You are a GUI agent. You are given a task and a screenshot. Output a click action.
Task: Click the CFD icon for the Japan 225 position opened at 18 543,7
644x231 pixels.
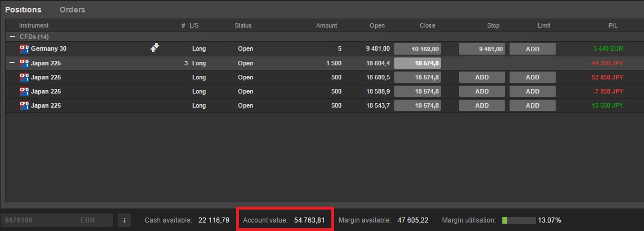pyautogui.click(x=24, y=105)
